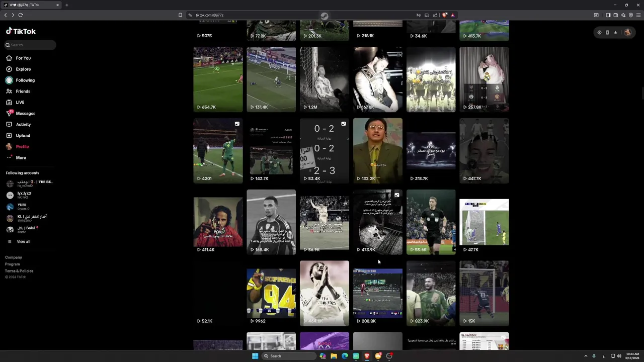
Task: Open the Program footer link
Action: click(x=13, y=264)
